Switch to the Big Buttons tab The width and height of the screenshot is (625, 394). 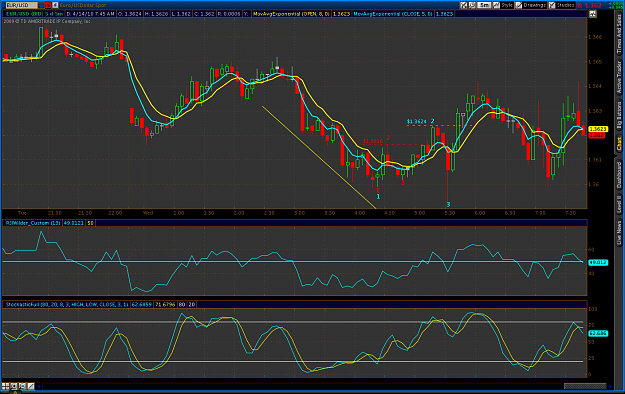619,115
